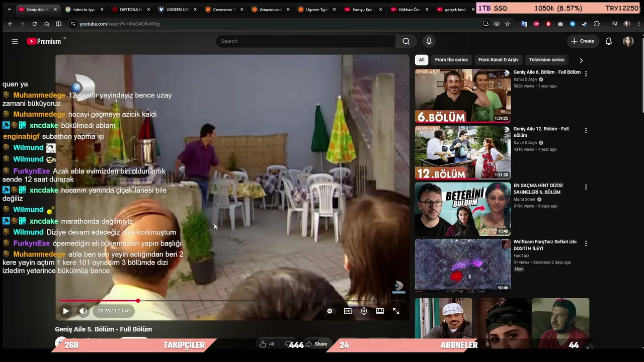
Task: More options for Geniş Aile 12. Bölüm
Action: 586,130
